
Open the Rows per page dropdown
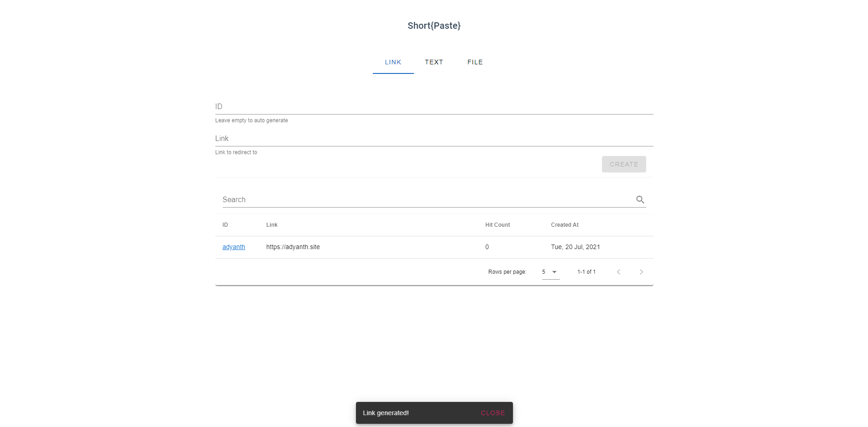[x=550, y=272]
